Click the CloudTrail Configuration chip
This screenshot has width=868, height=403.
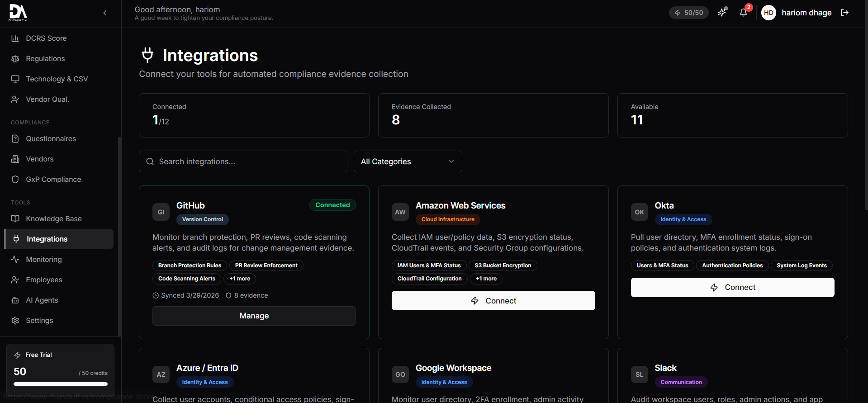[430, 279]
